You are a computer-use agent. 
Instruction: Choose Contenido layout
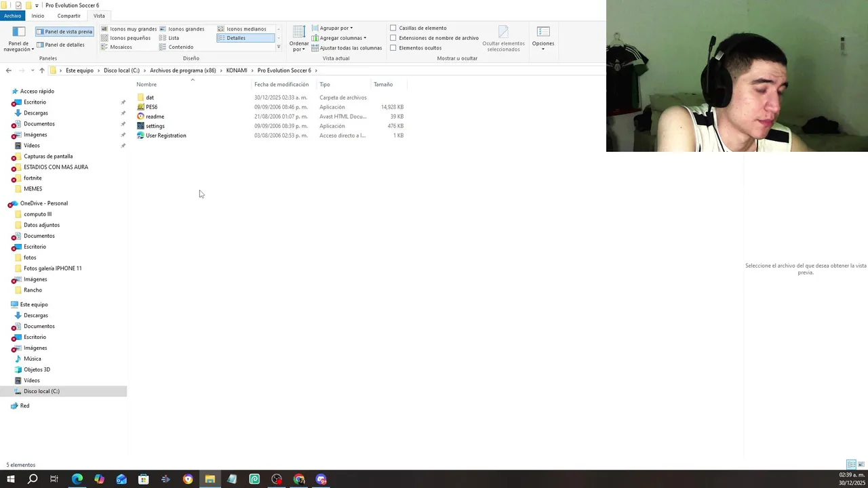176,47
